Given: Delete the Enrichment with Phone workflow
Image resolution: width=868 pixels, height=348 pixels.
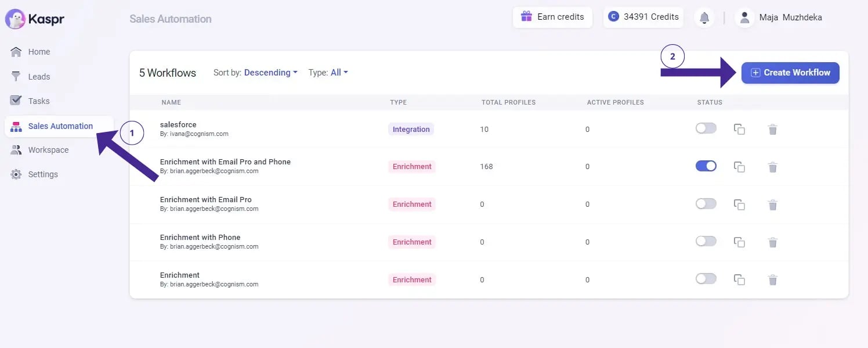Looking at the screenshot, I should pos(772,242).
